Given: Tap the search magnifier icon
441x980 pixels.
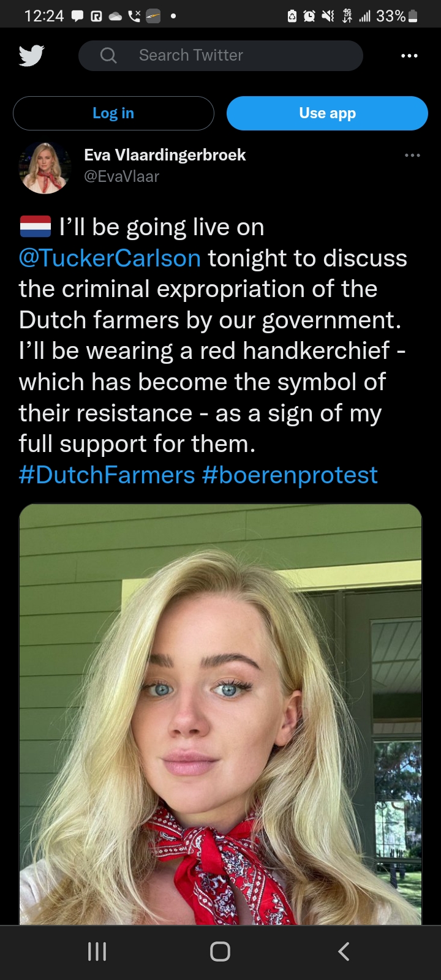Looking at the screenshot, I should coord(108,56).
